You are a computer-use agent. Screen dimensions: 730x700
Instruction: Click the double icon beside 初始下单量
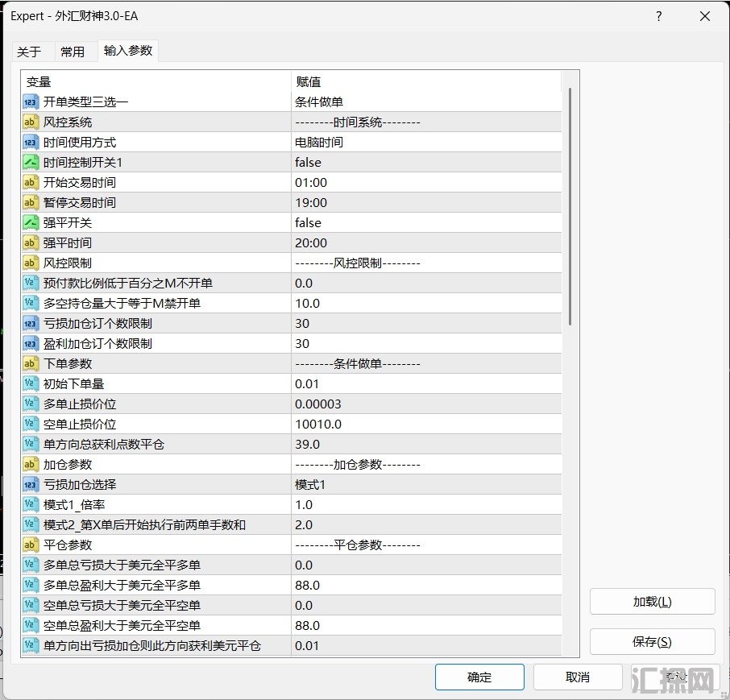coord(31,384)
